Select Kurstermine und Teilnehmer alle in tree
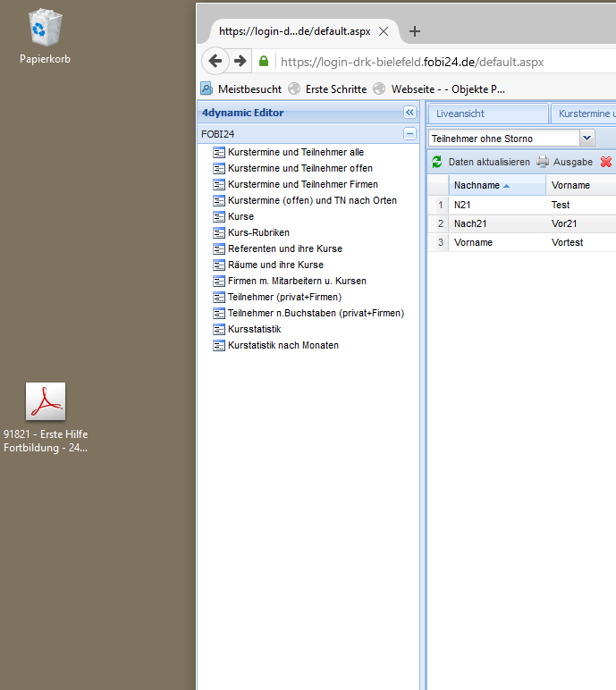This screenshot has width=616, height=690. pos(295,152)
